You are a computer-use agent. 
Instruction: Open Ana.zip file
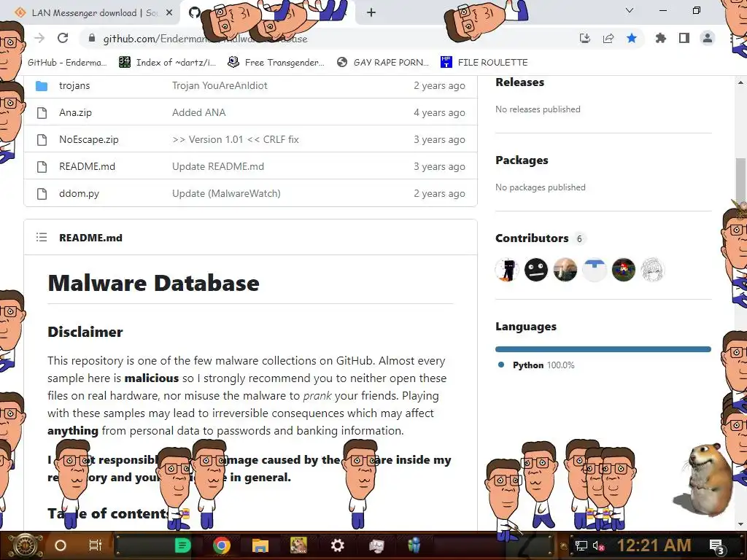75,113
